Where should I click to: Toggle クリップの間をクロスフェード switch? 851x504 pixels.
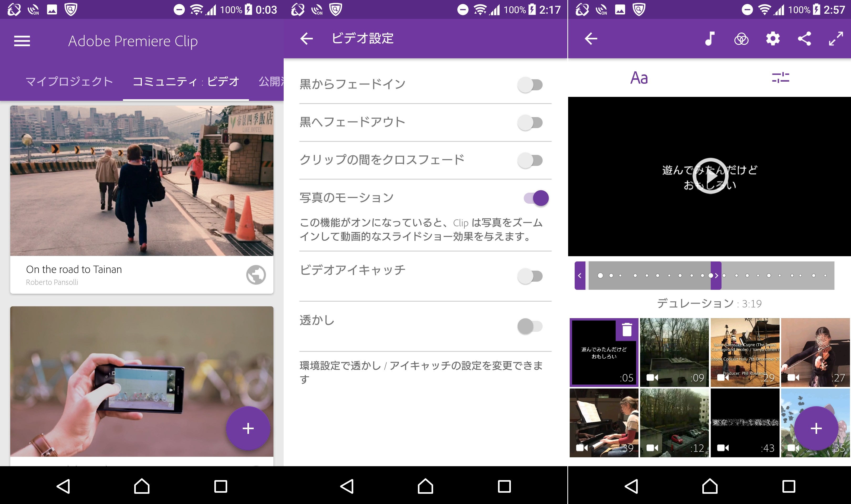point(530,160)
